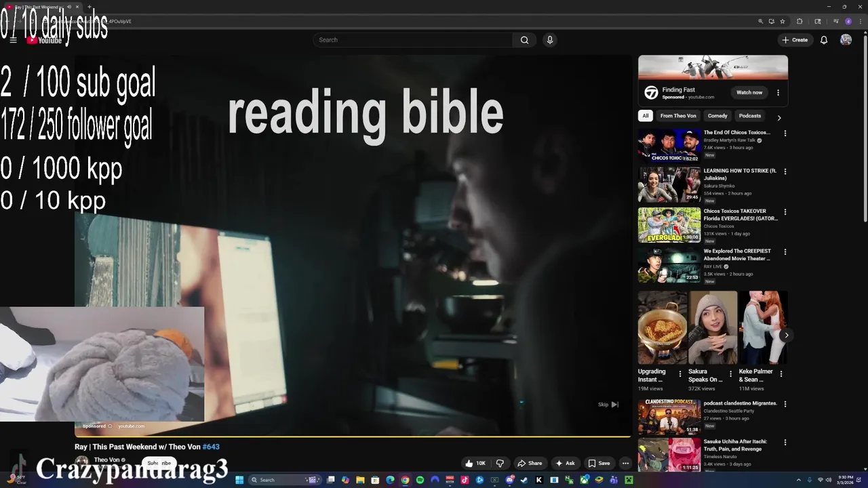Select the From Theo Von chip
868x488 pixels.
[x=678, y=116]
